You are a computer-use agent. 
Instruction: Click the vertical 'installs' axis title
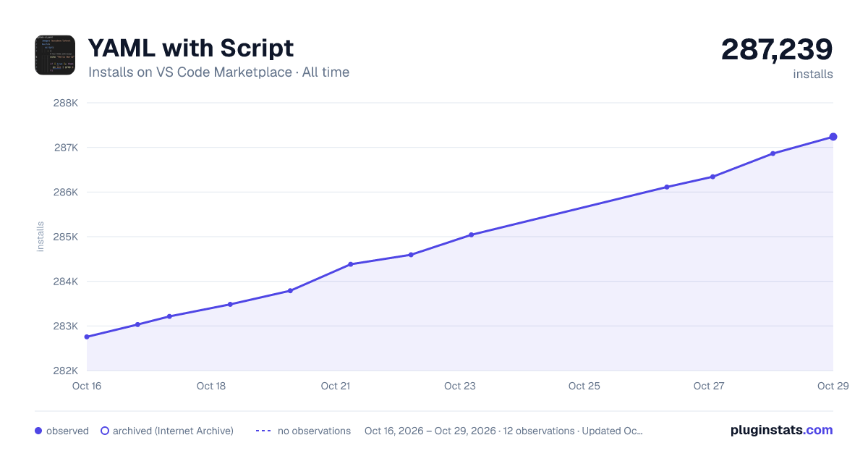pos(41,237)
